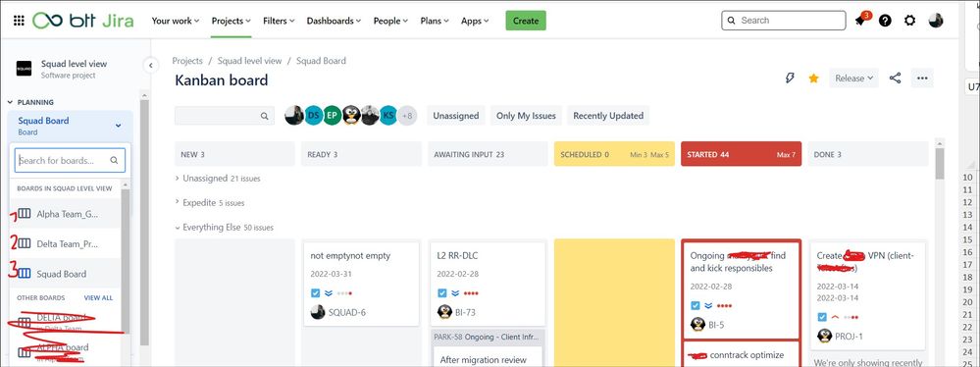Image resolution: width=980 pixels, height=367 pixels.
Task: Select Squad Board in boards list
Action: (65, 274)
